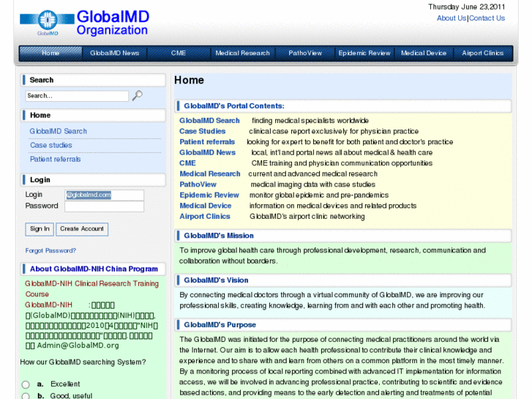The height and width of the screenshot is (399, 532).
Task: Open Airport Clinics in Portal Contents
Action: (205, 216)
